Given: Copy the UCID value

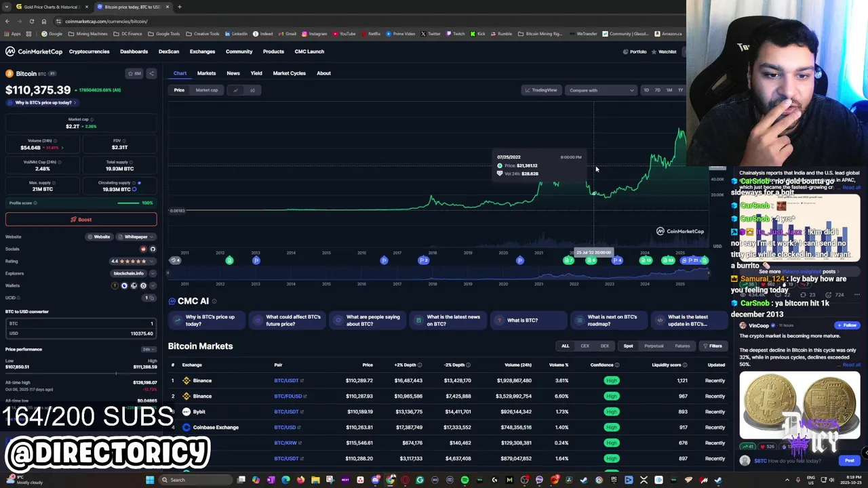Looking at the screenshot, I should [x=153, y=298].
